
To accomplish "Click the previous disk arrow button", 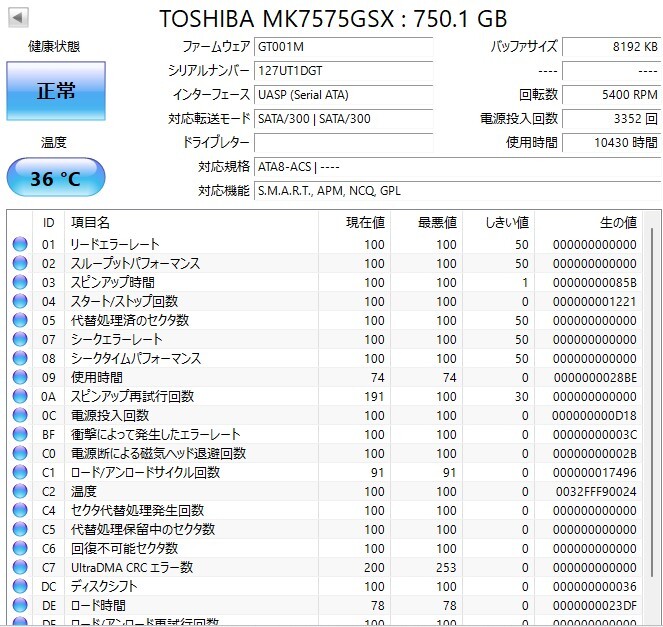I will pyautogui.click(x=18, y=18).
